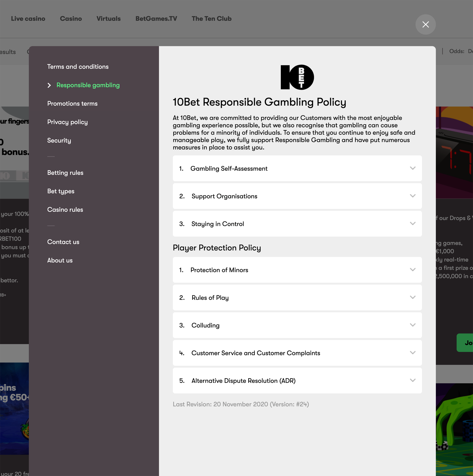473x476 pixels.
Task: Click Colluding title text
Action: 206,325
